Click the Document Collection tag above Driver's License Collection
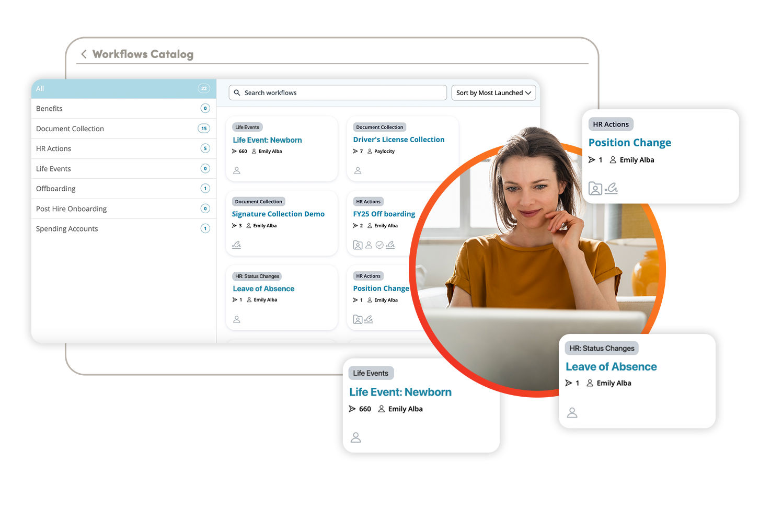This screenshot has height=532, width=771. [379, 127]
